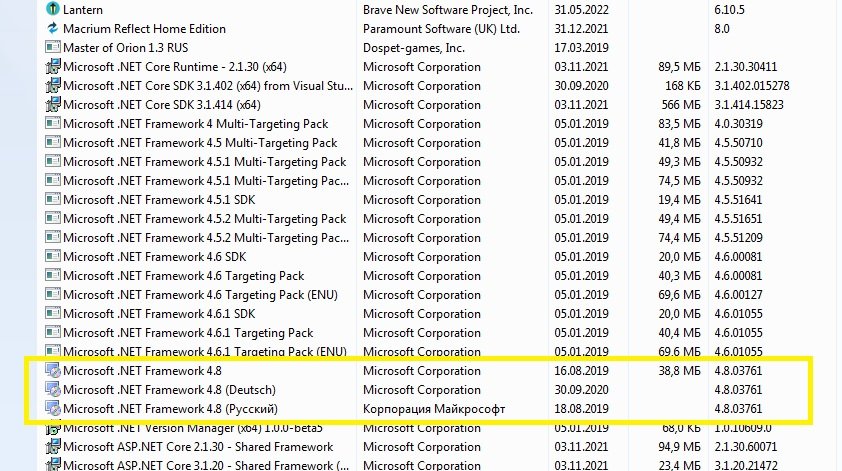The height and width of the screenshot is (471, 842).
Task: Click install date 18.08.2019
Action: point(581,409)
